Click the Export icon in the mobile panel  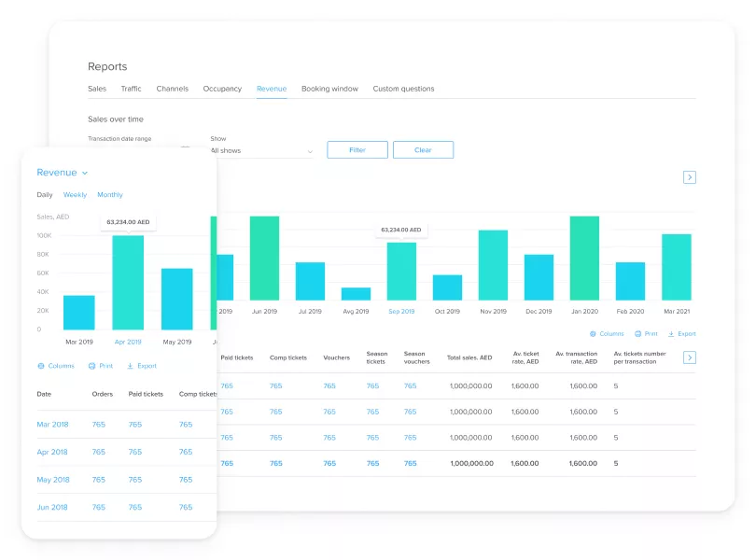131,366
